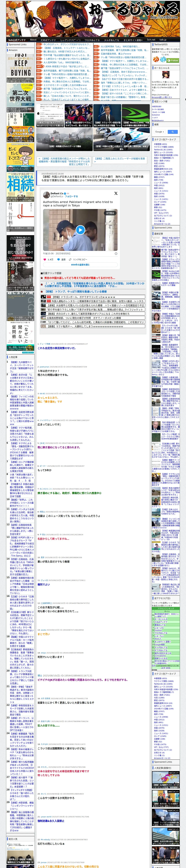Open the トランプ、やっぱり関税を勘違い link
186x868 pixels.
coord(76,292)
